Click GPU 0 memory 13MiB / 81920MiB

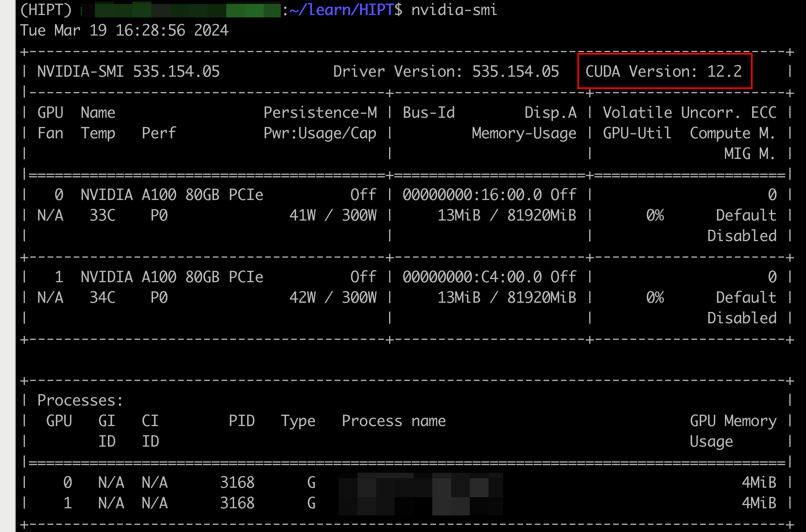point(507,215)
